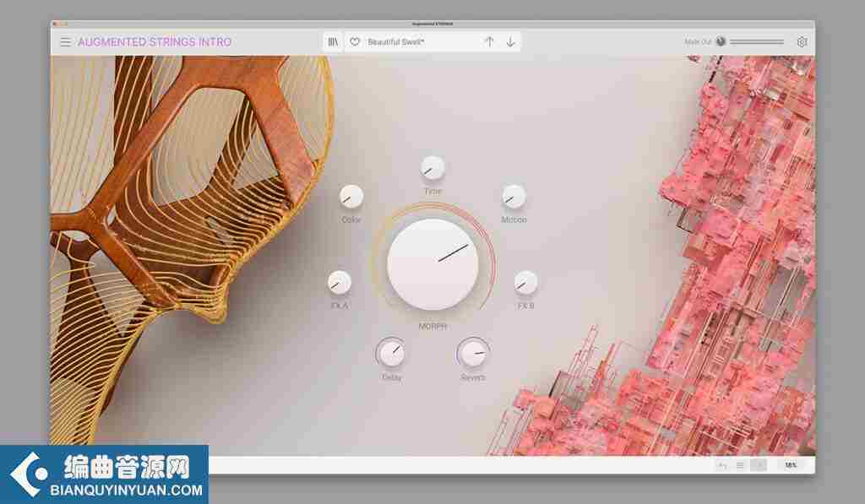This screenshot has width=865, height=504.
Task: Open the preset browser library icon
Action: tap(333, 42)
